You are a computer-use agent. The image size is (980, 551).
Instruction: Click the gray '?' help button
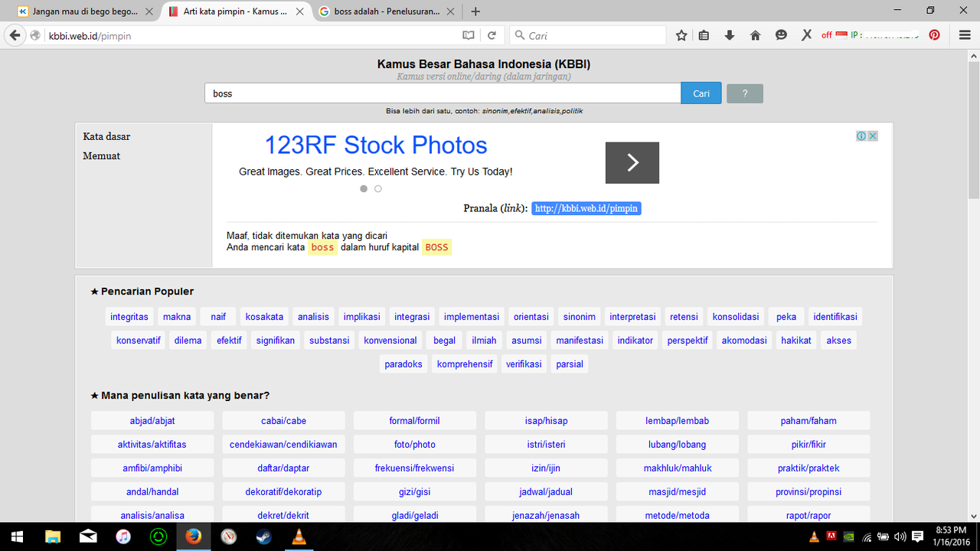tap(745, 93)
